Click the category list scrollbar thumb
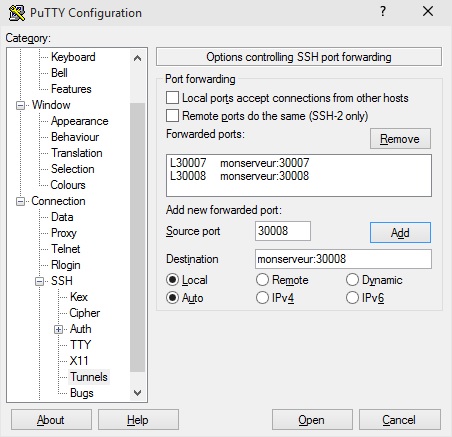 click(137, 237)
